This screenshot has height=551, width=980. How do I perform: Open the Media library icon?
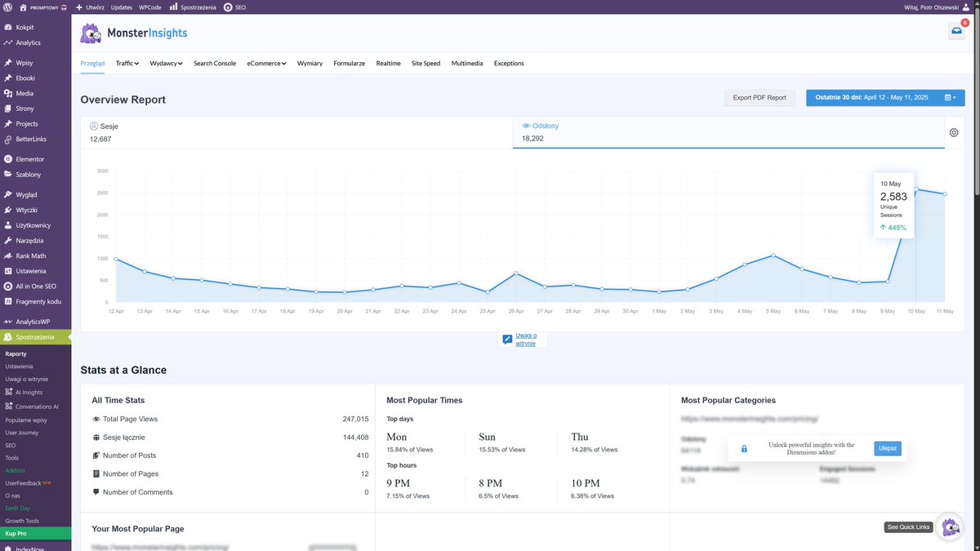click(7, 93)
